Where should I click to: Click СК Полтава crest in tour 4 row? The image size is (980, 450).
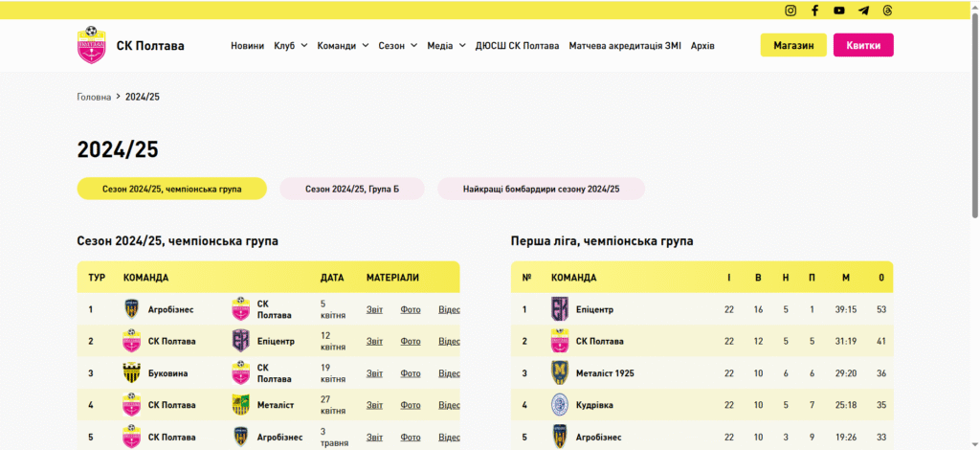click(131, 405)
